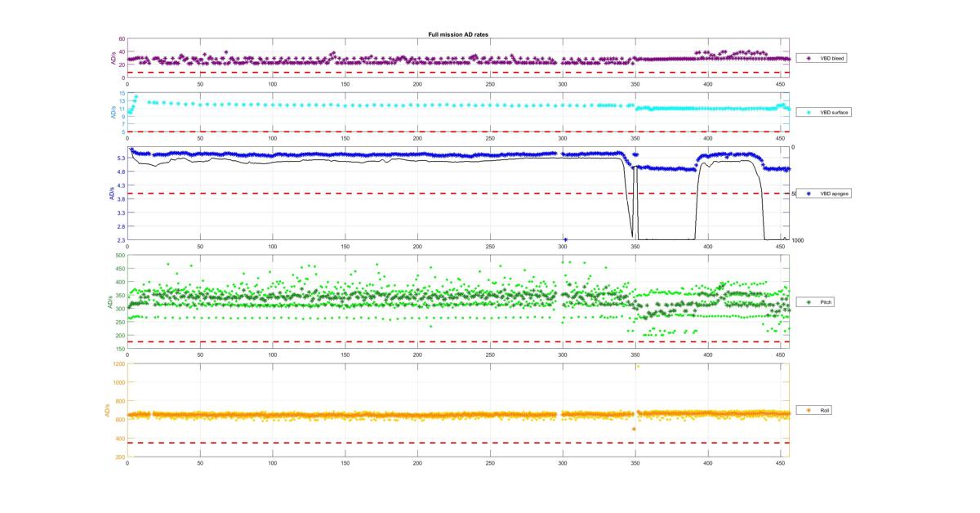Click the VBD apogee outlier point at 2.3
This screenshot has height=513, width=980.
[565, 239]
